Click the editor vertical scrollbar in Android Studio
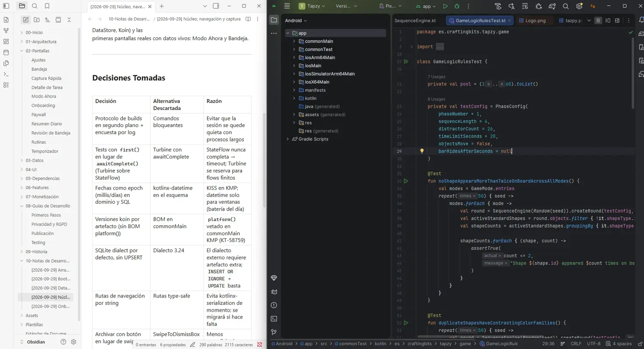 [633, 73]
